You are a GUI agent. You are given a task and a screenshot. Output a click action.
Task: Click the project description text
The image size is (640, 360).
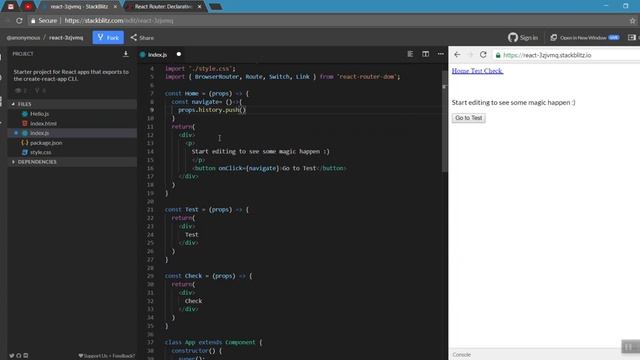click(x=71, y=75)
